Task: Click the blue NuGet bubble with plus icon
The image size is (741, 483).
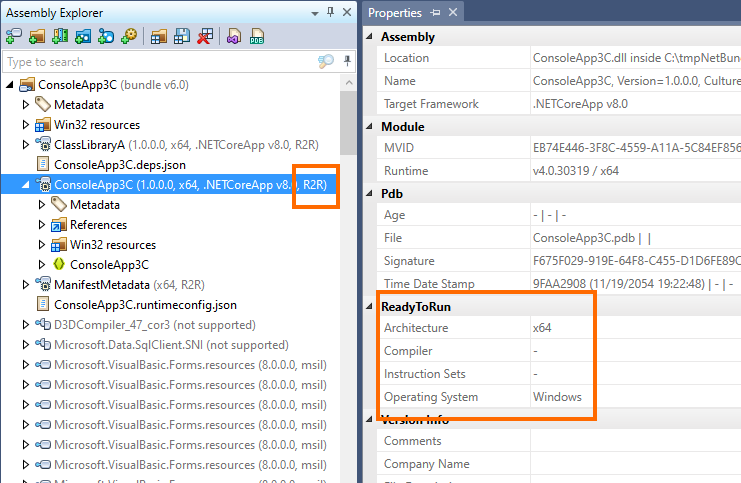Action: pos(106,36)
